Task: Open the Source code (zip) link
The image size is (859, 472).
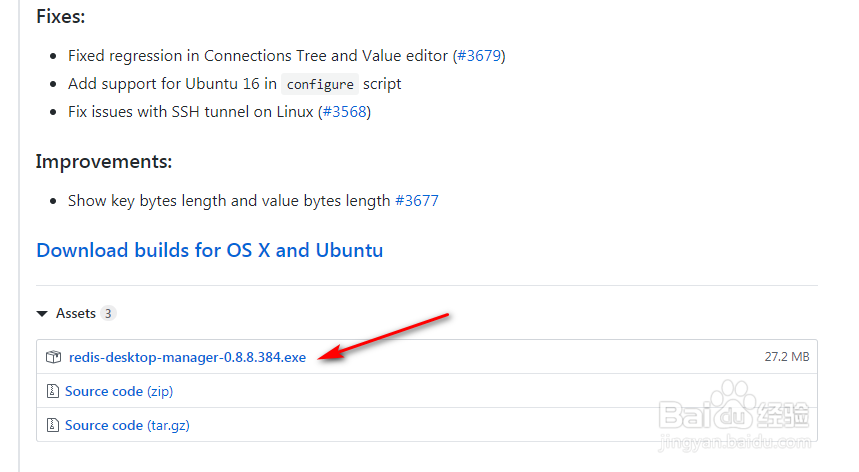Action: point(119,391)
